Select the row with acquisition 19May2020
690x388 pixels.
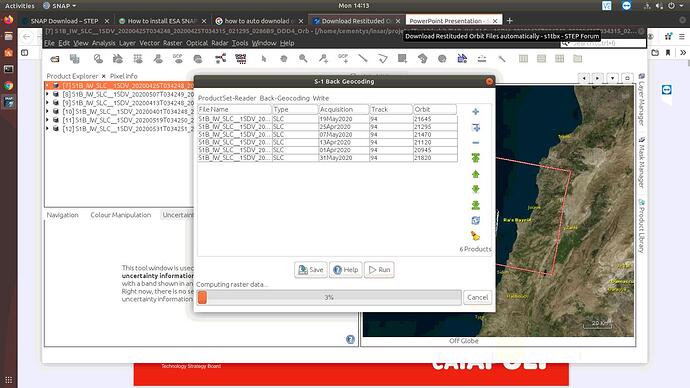click(327, 119)
